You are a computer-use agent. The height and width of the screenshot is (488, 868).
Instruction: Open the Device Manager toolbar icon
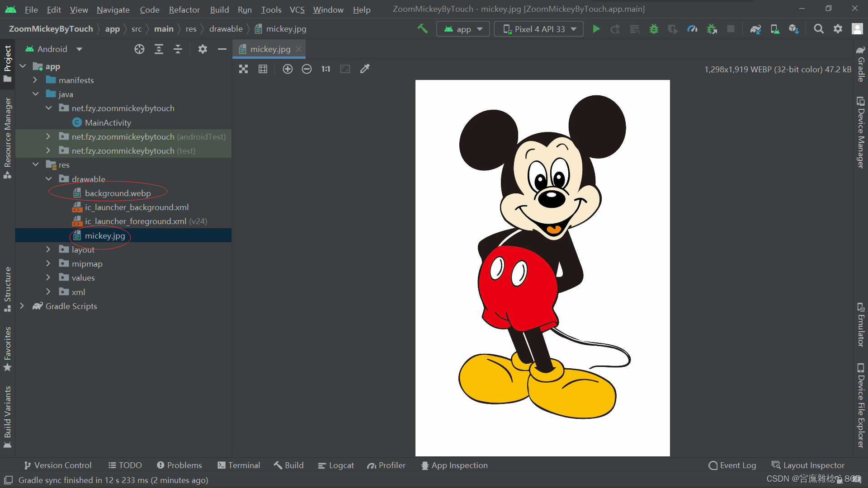pyautogui.click(x=775, y=29)
